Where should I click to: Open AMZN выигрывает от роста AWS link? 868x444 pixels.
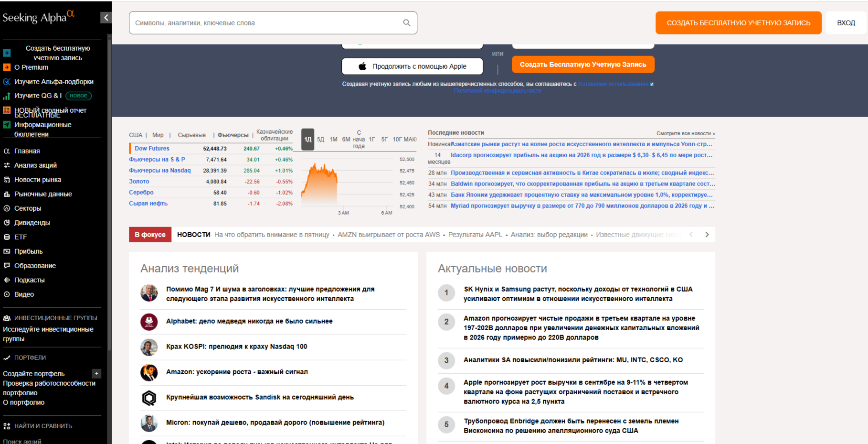pos(389,235)
